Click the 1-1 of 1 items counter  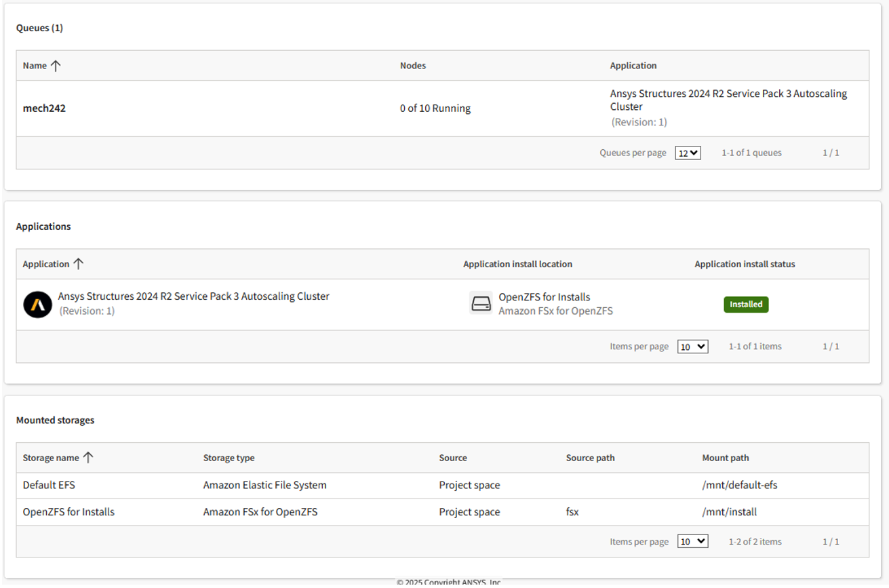pyautogui.click(x=755, y=347)
